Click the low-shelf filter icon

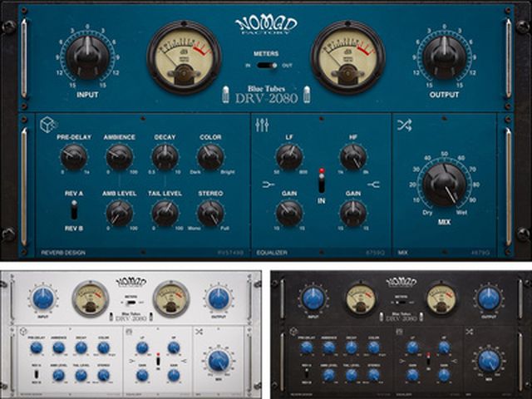point(268,185)
